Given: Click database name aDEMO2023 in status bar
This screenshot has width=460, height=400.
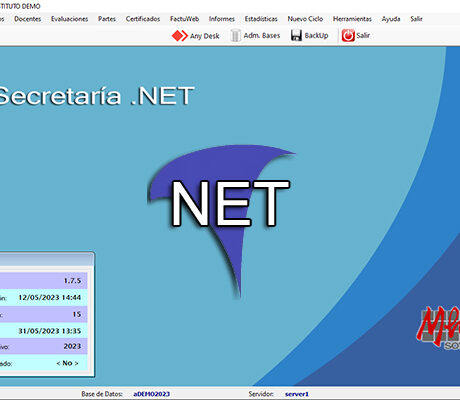Looking at the screenshot, I should (x=152, y=394).
